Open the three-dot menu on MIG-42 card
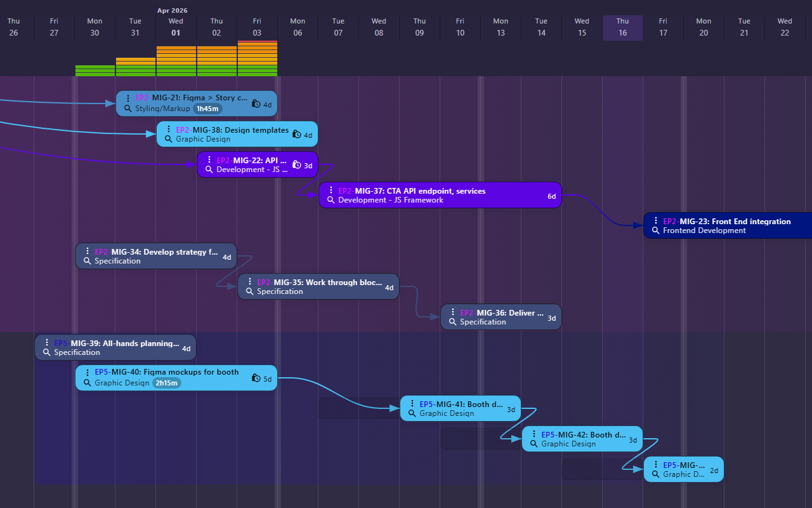Screen dimensions: 812x508 click(x=534, y=434)
